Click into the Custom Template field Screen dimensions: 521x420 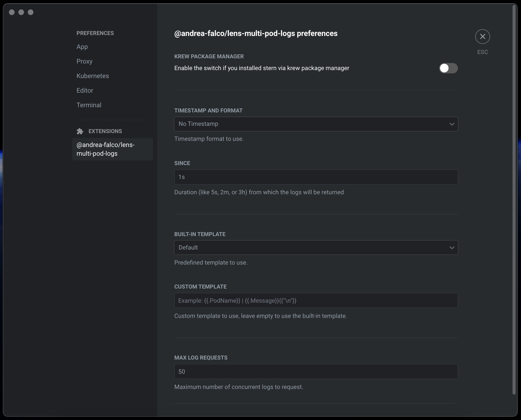click(316, 301)
